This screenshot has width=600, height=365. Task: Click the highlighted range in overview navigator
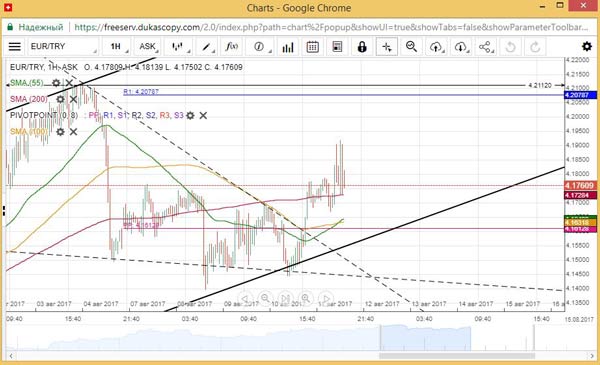point(426,337)
